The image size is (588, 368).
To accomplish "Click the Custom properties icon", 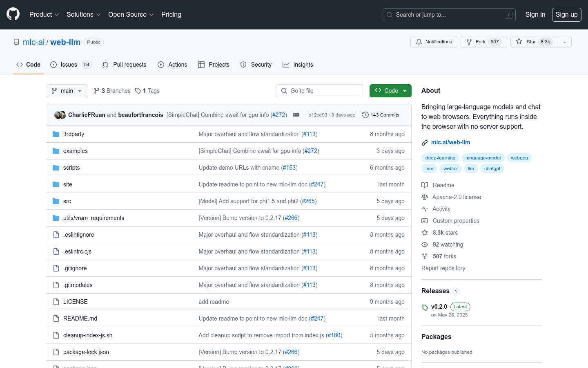I will (425, 221).
